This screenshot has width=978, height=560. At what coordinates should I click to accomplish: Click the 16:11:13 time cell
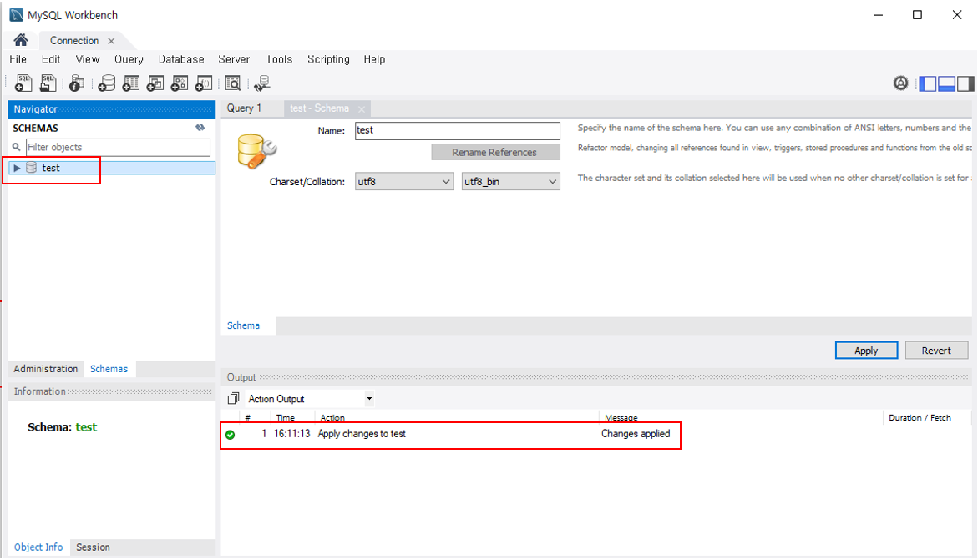click(x=292, y=433)
